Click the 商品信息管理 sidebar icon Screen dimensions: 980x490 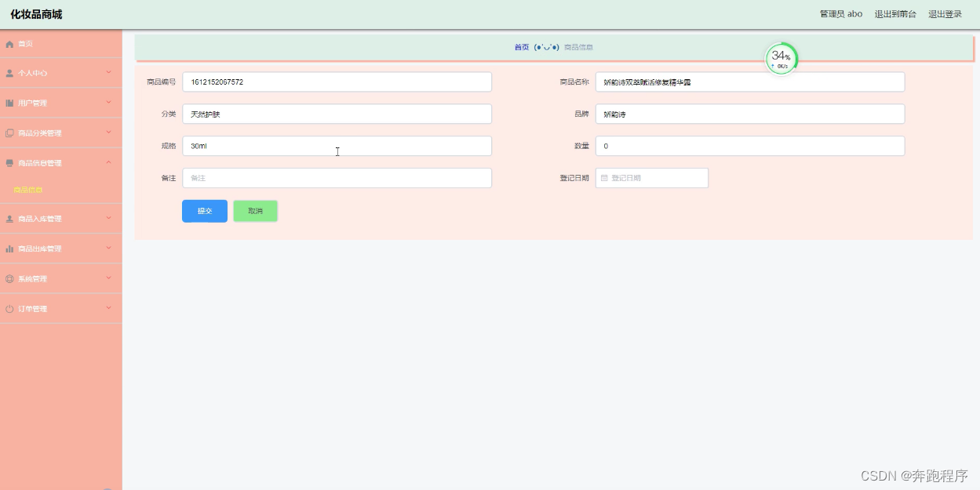[9, 163]
